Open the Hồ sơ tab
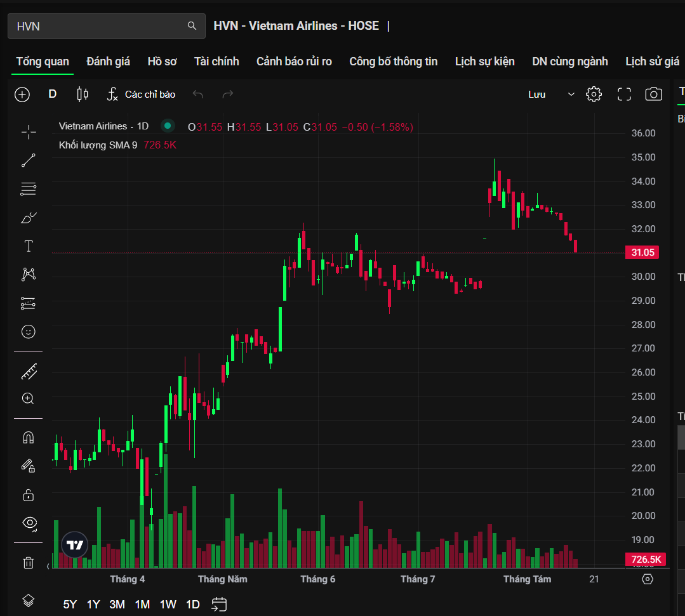Screen dimensions: 685x616 pos(162,62)
